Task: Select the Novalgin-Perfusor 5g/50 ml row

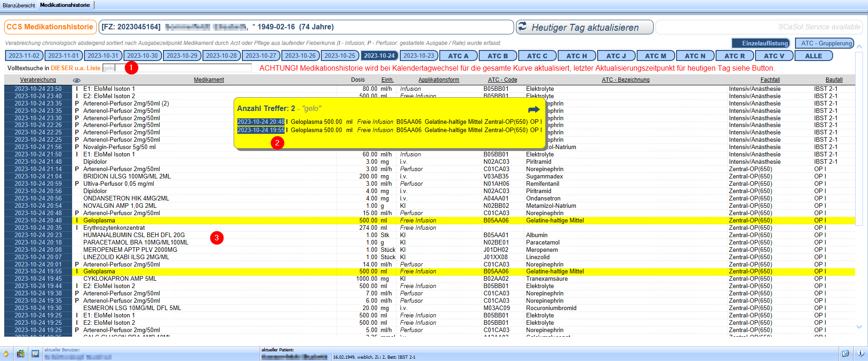Action: [x=430, y=147]
